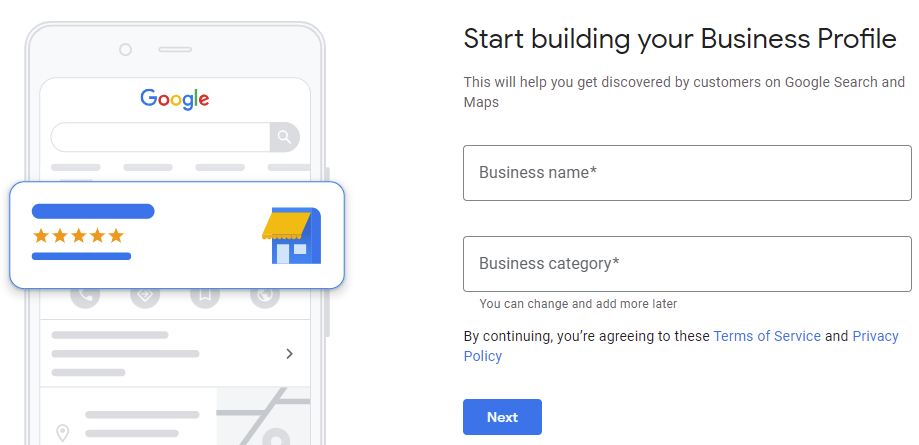Screen dimensions: 919x445
Task: Focus the Business name field
Action: pos(687,173)
